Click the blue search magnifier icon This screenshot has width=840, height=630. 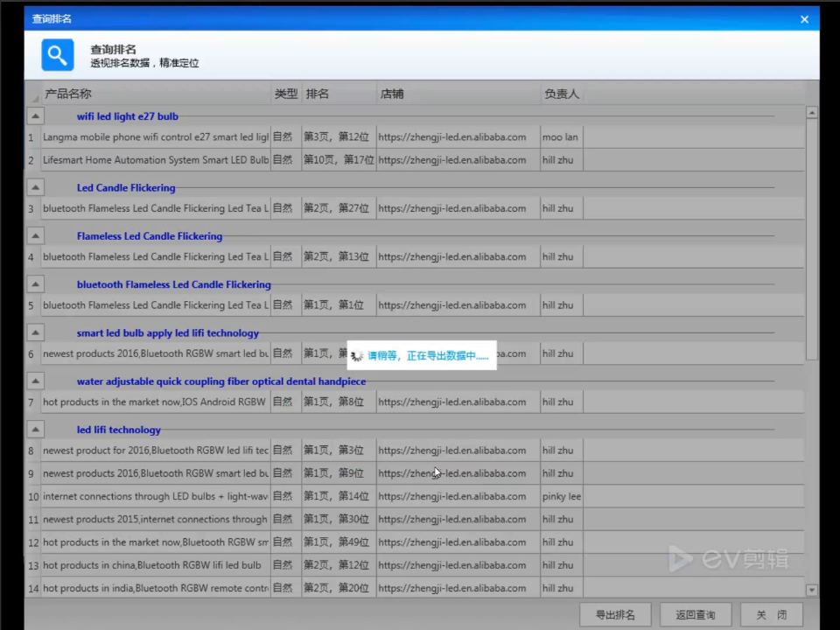tap(58, 54)
